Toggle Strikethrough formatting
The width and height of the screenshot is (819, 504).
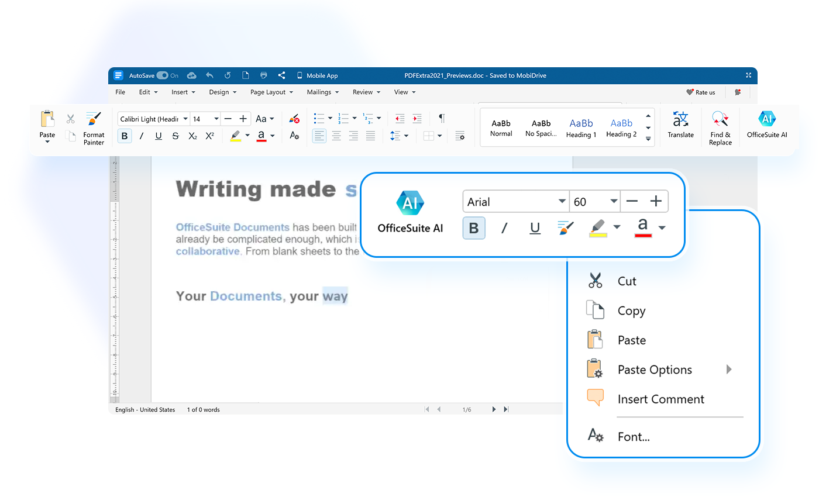pyautogui.click(x=175, y=136)
